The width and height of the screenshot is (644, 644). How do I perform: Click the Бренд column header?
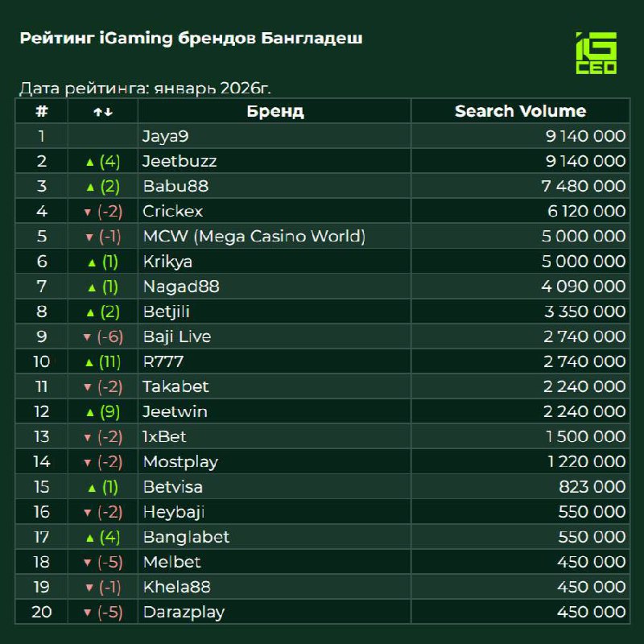(275, 111)
